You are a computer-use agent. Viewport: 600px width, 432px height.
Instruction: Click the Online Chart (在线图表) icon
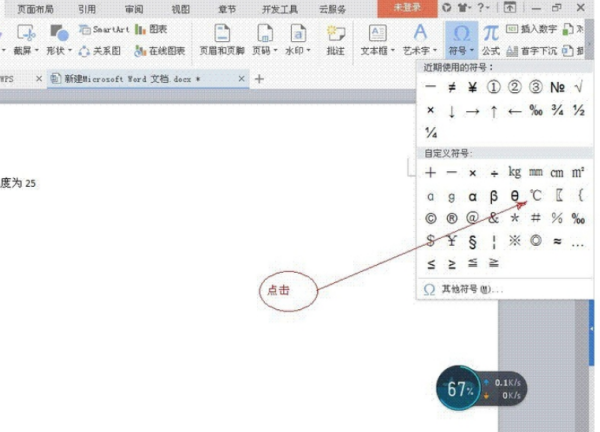click(x=160, y=51)
